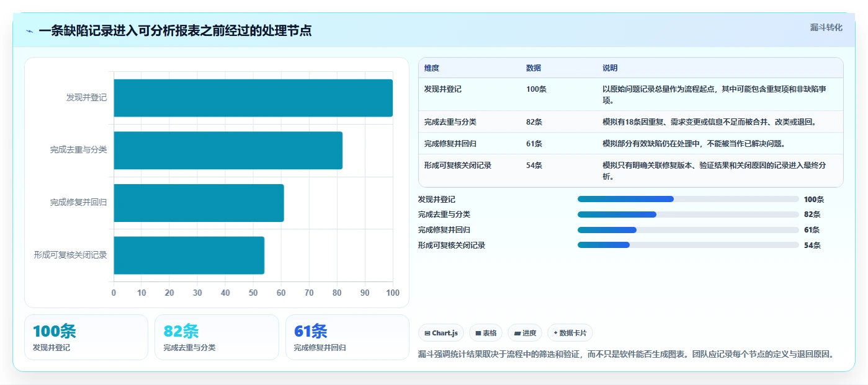The image size is (868, 385).
Task: Click the 发现并登记 label in the progress list
Action: (x=437, y=200)
